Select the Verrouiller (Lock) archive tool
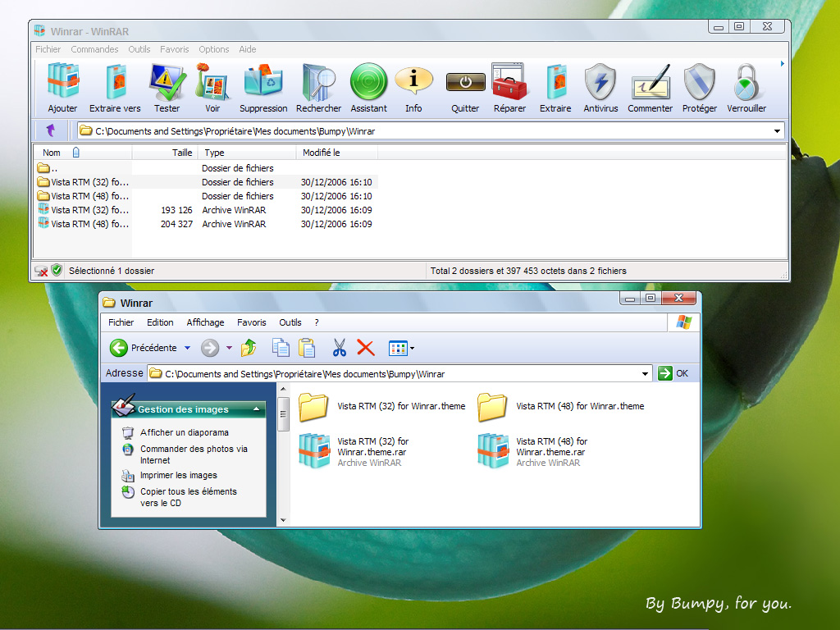Image resolution: width=840 pixels, height=630 pixels. pyautogui.click(x=747, y=82)
